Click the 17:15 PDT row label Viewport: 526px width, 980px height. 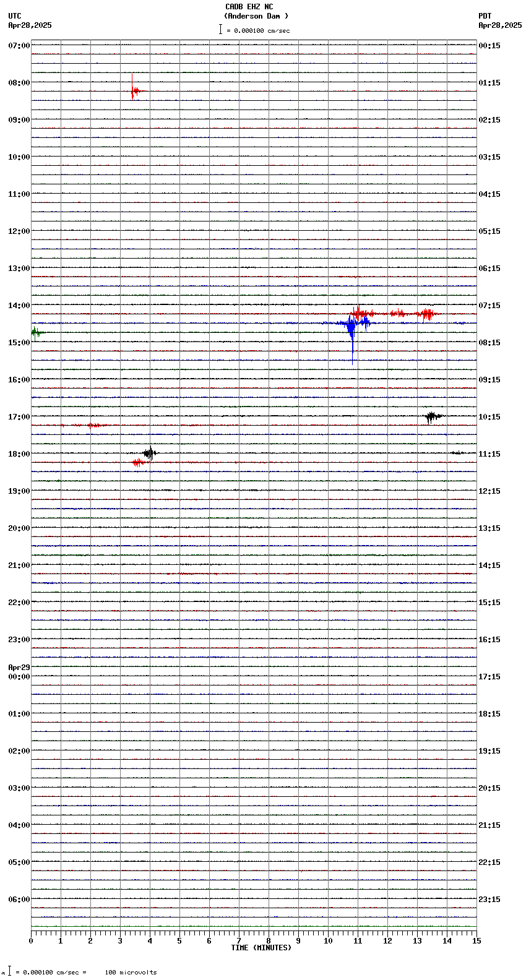(x=489, y=677)
